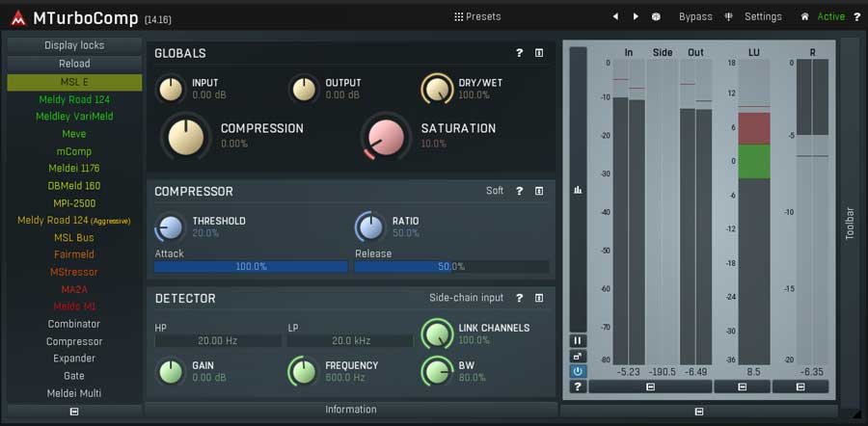Click Detector section presets icon
This screenshot has height=426, width=868.
coord(538,298)
